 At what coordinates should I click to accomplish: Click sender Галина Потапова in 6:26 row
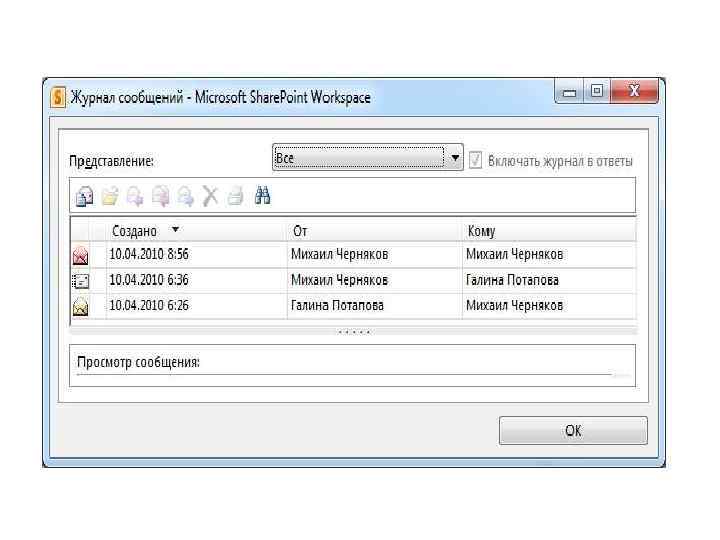pyautogui.click(x=337, y=305)
